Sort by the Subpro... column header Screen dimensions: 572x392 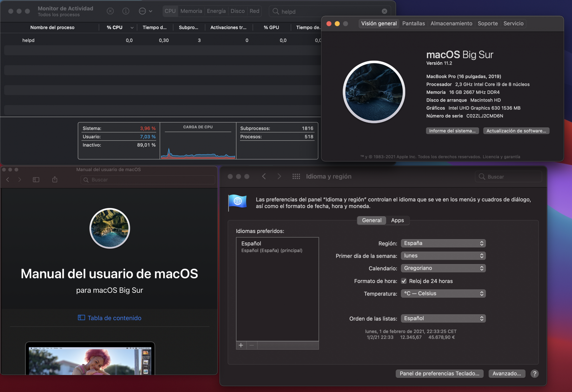(x=188, y=27)
